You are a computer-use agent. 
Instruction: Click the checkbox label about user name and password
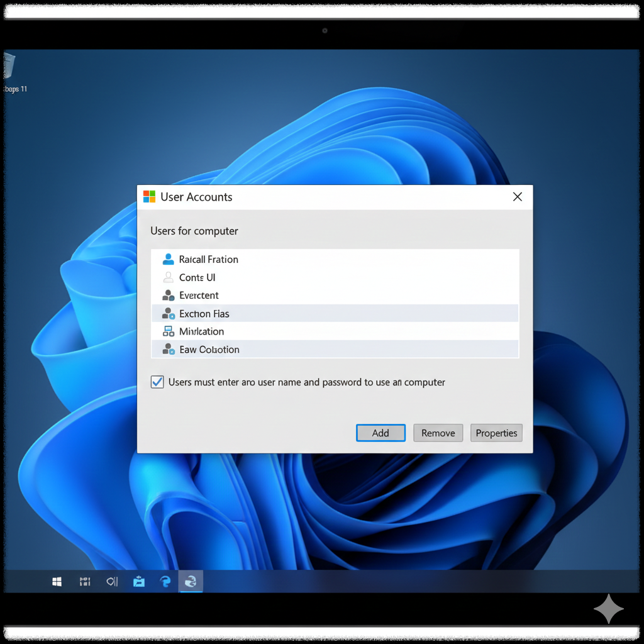(x=307, y=382)
